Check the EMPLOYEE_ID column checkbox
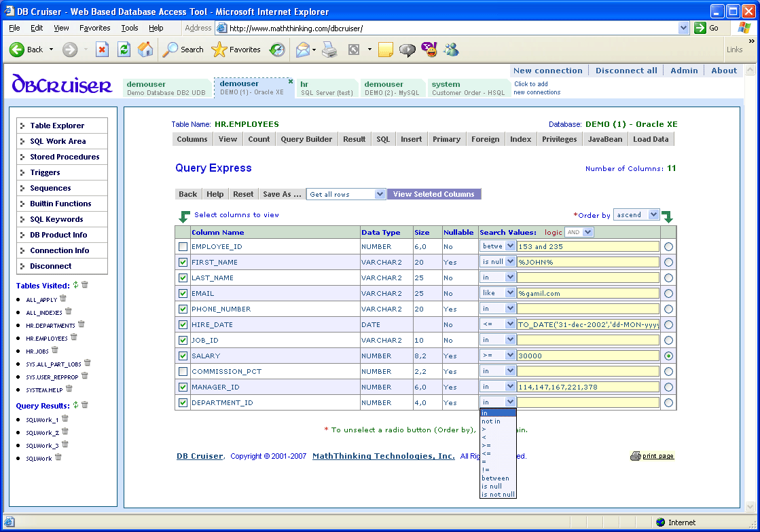 click(183, 247)
